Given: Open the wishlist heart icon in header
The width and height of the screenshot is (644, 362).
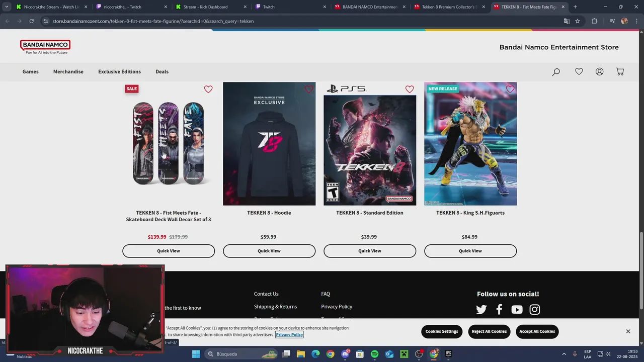Looking at the screenshot, I should tap(579, 71).
